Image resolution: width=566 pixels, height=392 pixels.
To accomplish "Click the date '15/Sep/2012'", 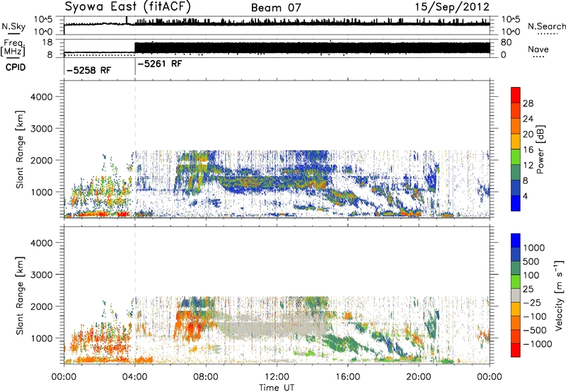I will (452, 7).
